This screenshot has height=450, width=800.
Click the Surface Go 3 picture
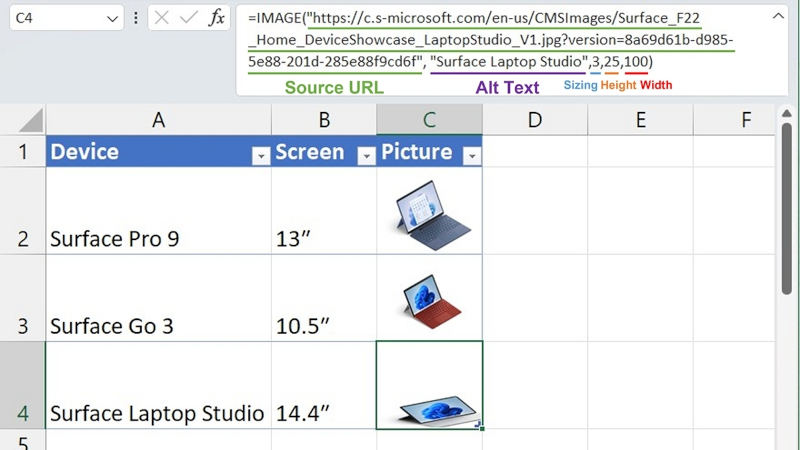[432, 302]
